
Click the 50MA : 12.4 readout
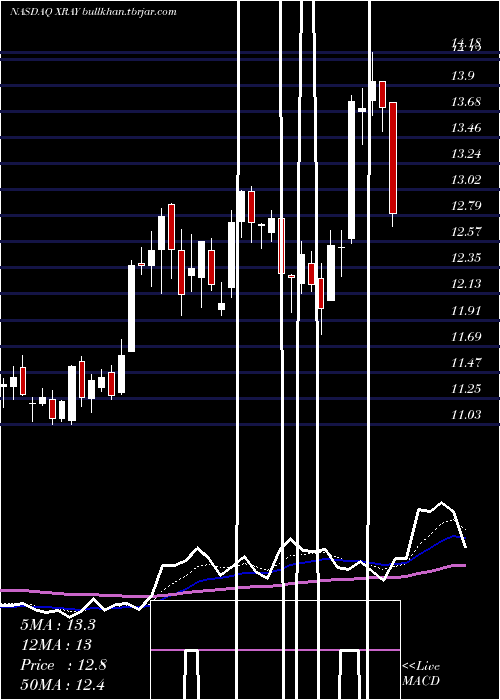[x=62, y=684]
